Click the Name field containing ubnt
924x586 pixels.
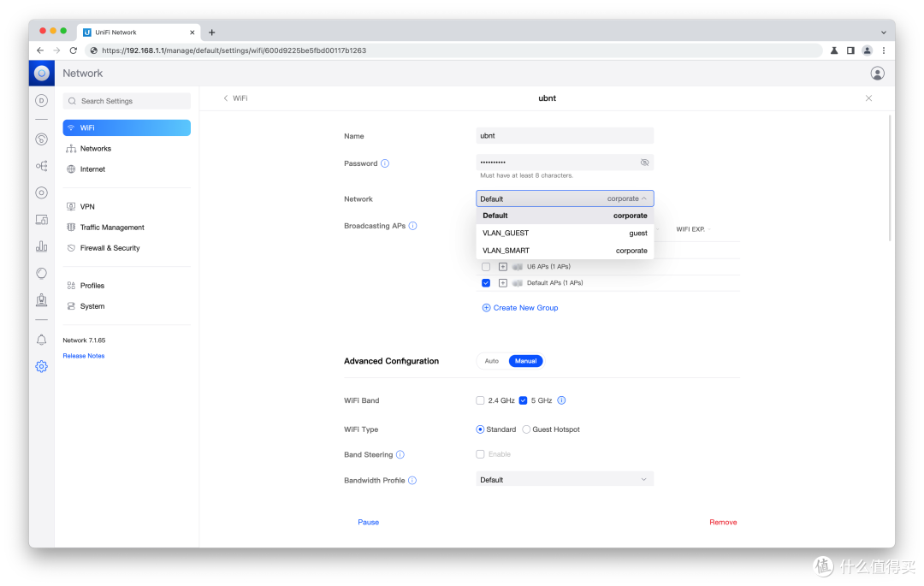(x=565, y=136)
